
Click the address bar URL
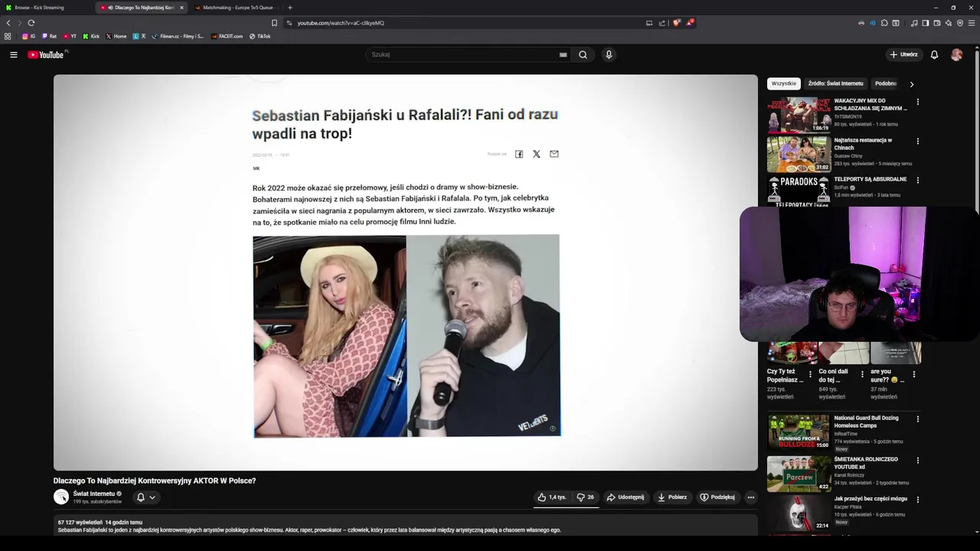tap(341, 23)
